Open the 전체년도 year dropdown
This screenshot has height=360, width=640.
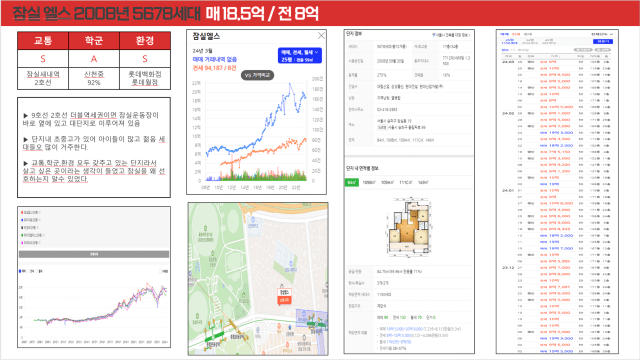click(602, 34)
